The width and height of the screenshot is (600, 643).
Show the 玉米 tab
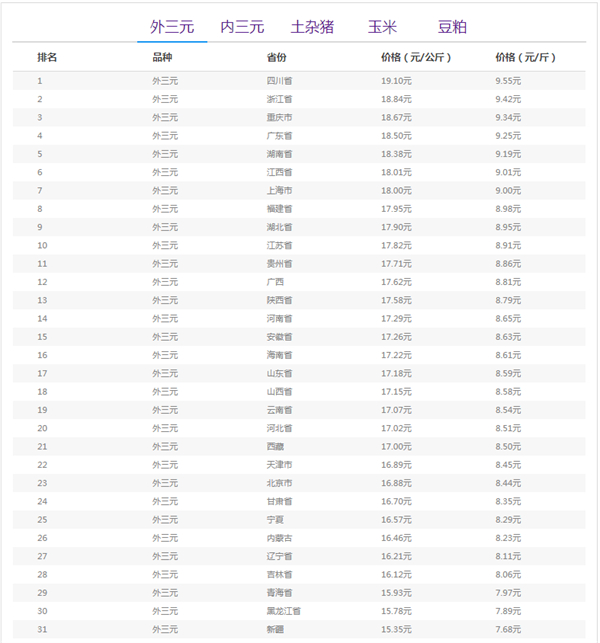tap(382, 27)
